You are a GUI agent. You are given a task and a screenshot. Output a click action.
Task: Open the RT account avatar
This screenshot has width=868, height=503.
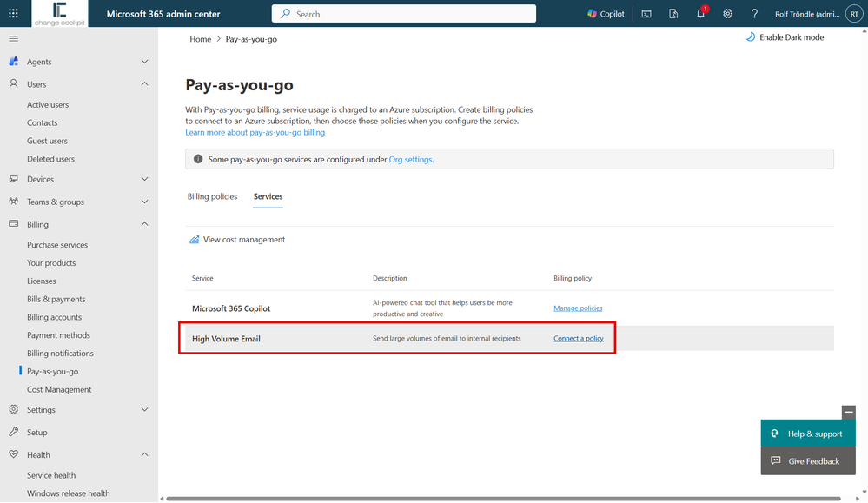[x=854, y=14]
